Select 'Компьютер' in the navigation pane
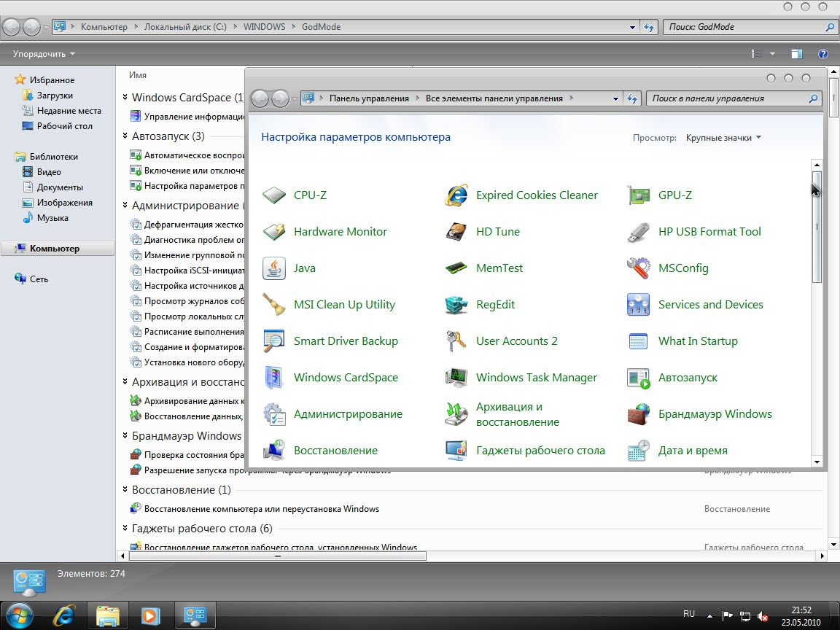The width and height of the screenshot is (840, 630). point(54,249)
